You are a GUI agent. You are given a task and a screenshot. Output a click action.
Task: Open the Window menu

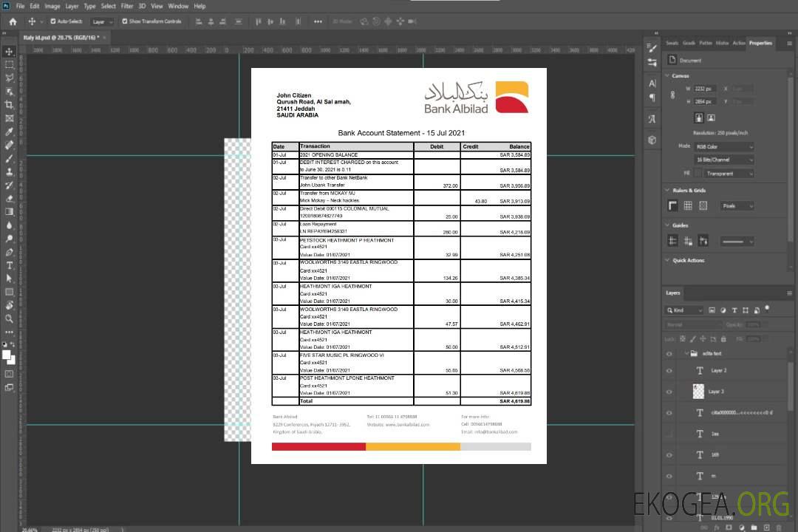click(178, 6)
